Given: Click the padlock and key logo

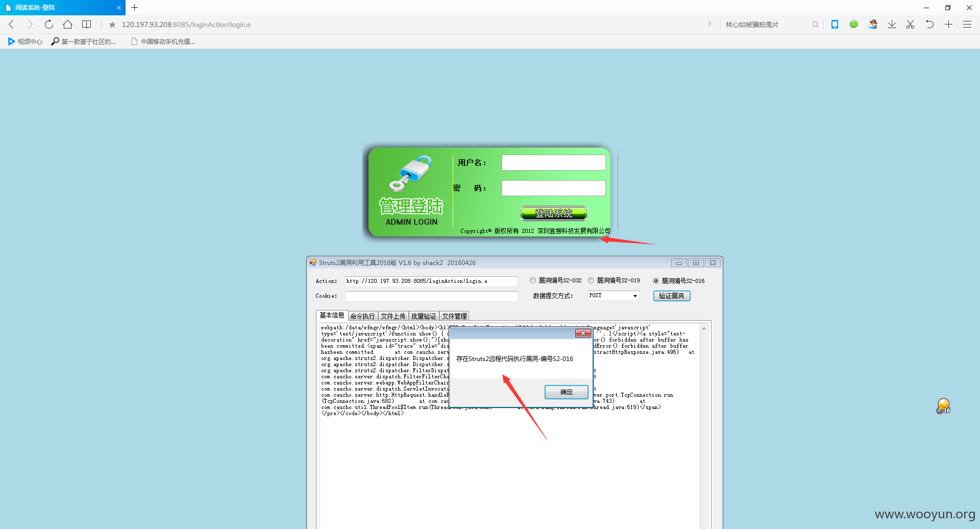Looking at the screenshot, I should tap(411, 173).
